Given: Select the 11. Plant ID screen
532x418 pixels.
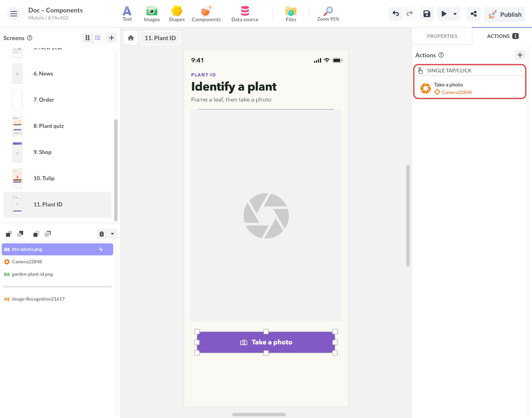Looking at the screenshot, I should [57, 204].
